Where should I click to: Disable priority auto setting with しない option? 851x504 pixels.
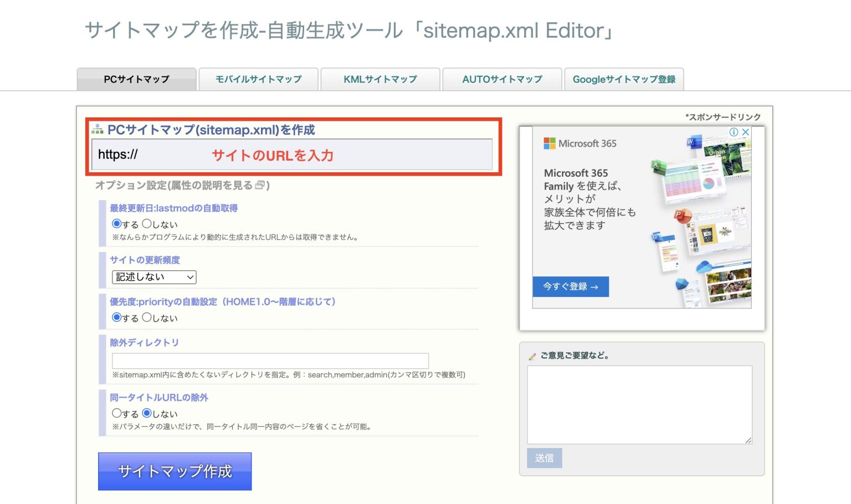(146, 317)
